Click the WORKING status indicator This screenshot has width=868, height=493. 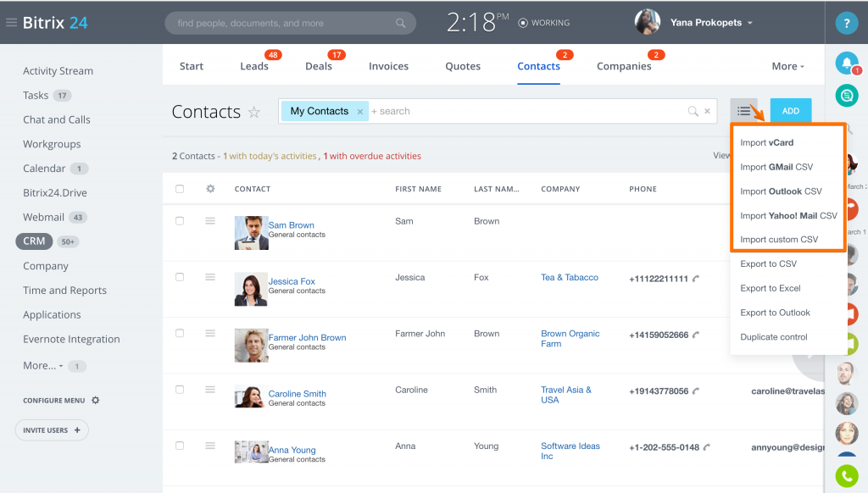pyautogui.click(x=544, y=23)
